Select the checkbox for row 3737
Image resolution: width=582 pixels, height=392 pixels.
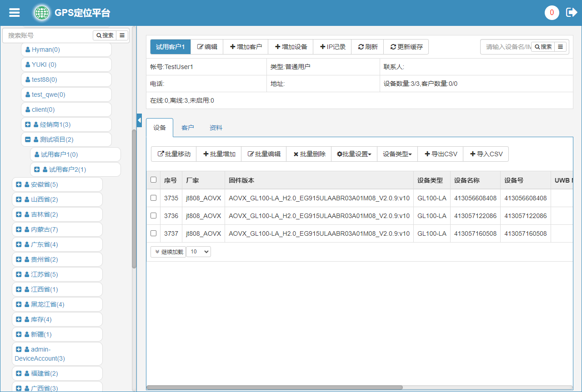[153, 233]
